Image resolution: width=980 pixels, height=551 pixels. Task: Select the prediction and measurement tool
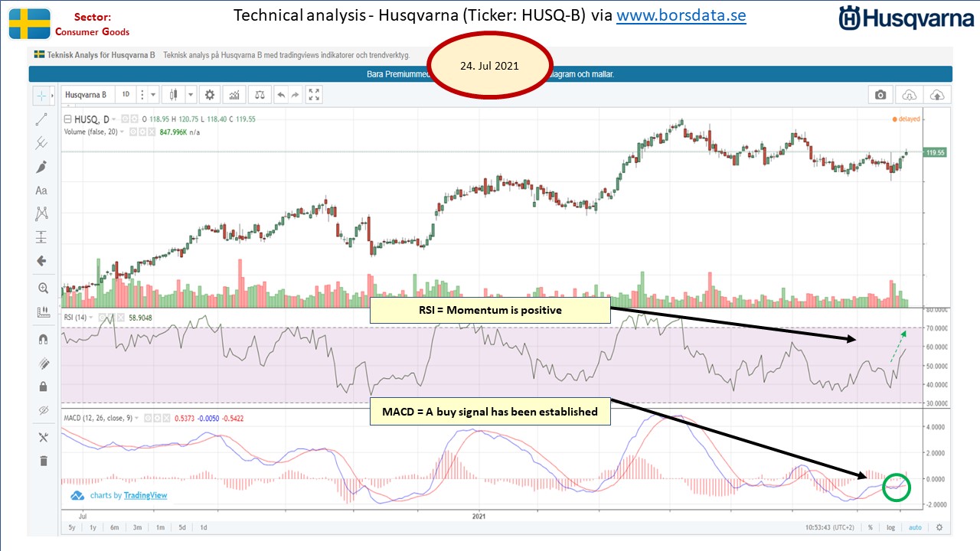pyautogui.click(x=41, y=237)
